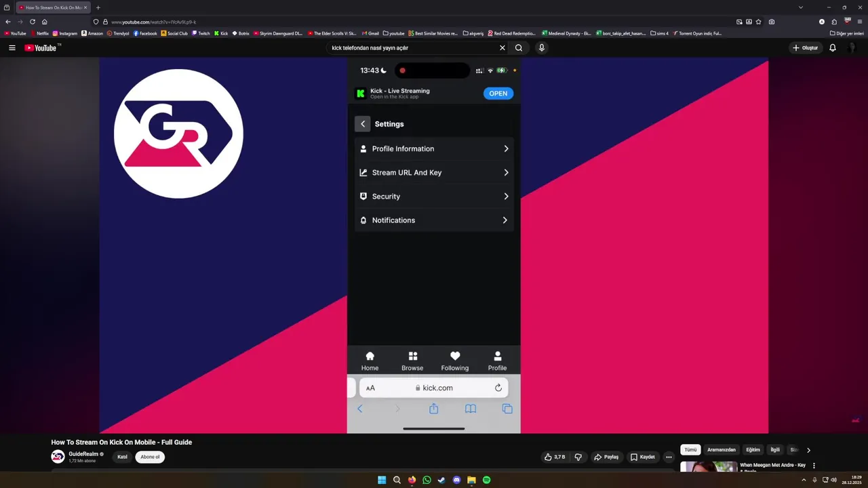Open WhatsApp from the taskbar
This screenshot has width=868, height=488.
pyautogui.click(x=427, y=480)
